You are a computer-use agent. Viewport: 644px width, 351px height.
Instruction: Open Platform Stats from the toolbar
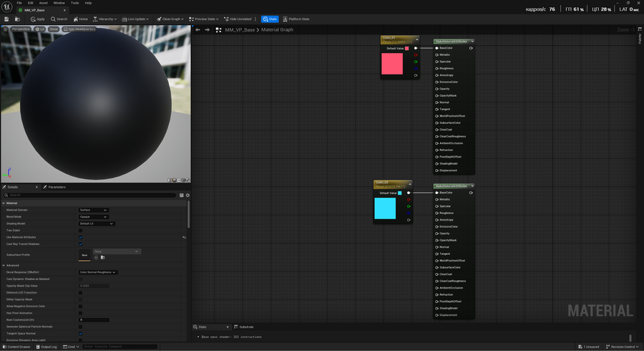click(x=296, y=19)
